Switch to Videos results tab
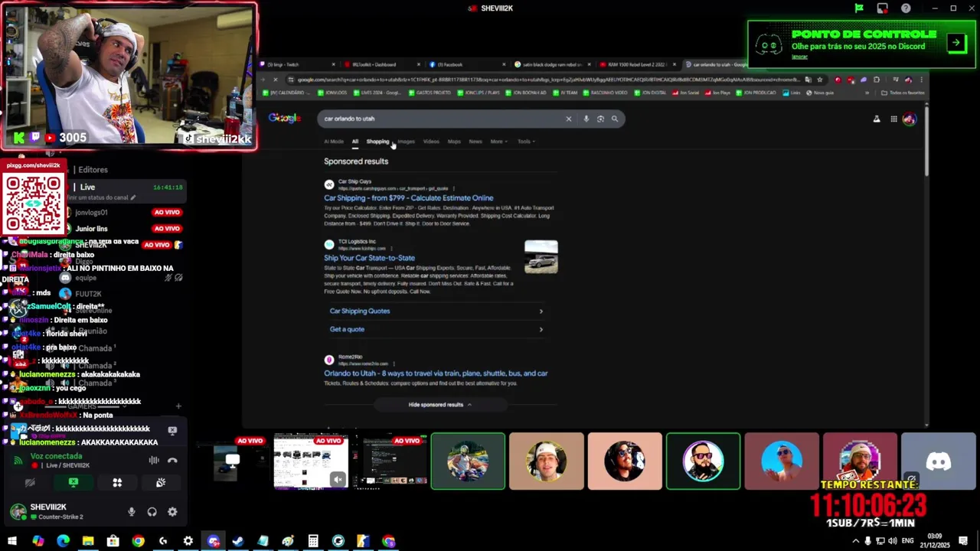The image size is (980, 551). 431,142
